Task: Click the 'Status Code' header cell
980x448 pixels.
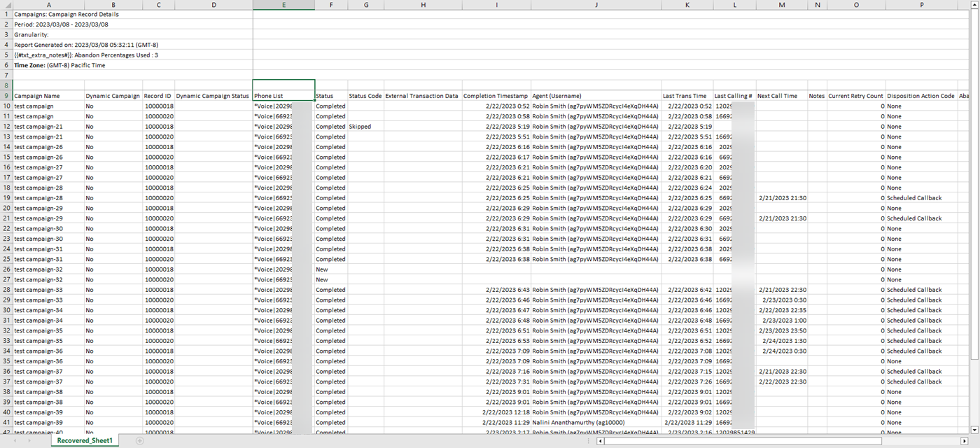Action: (x=365, y=96)
